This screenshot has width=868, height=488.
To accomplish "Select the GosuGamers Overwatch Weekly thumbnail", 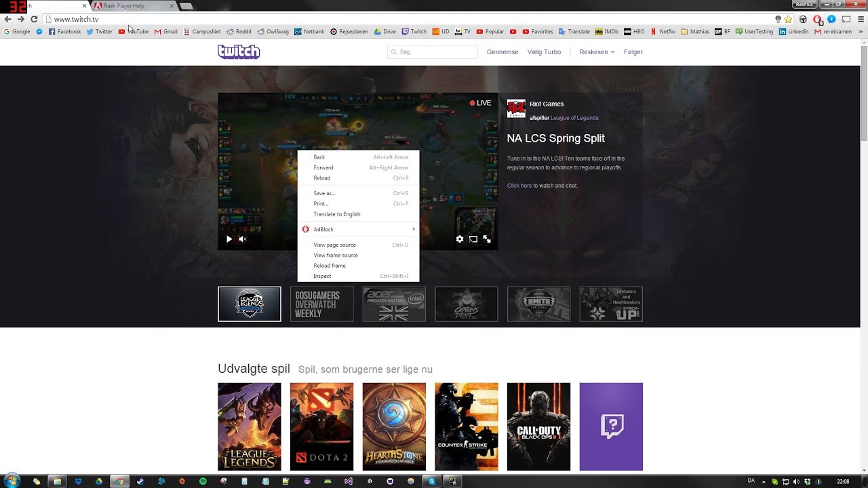I will 321,304.
